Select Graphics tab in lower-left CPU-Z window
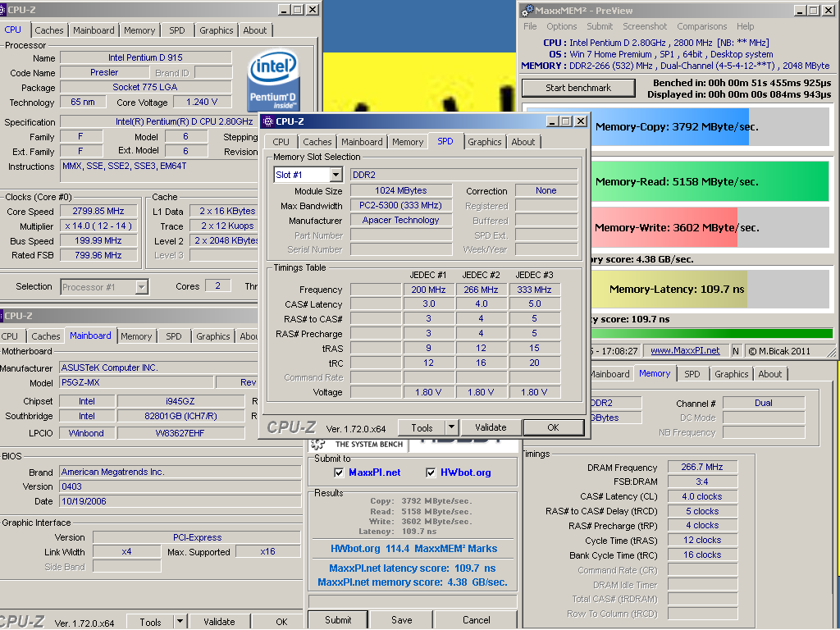The width and height of the screenshot is (840, 630). coord(212,336)
